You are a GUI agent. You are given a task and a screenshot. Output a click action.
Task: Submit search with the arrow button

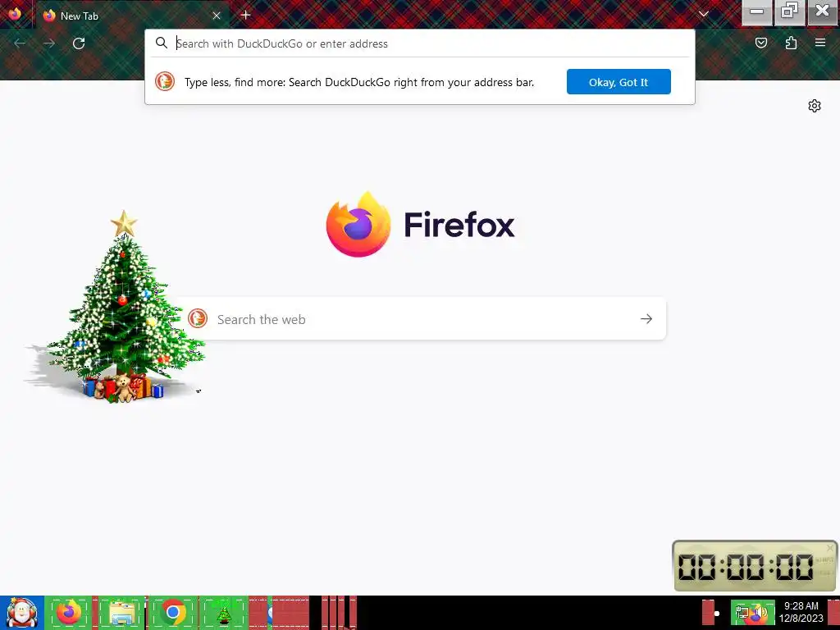click(646, 319)
